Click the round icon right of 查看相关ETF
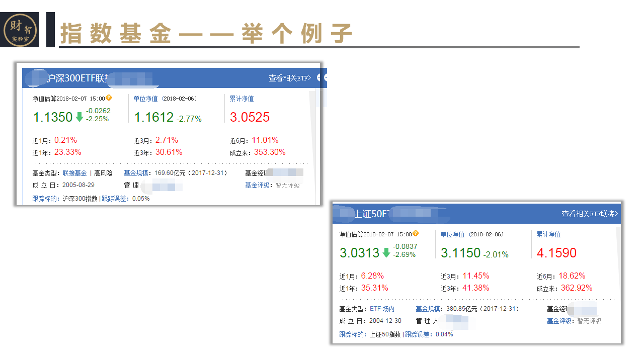644x362 pixels. [x=326, y=78]
